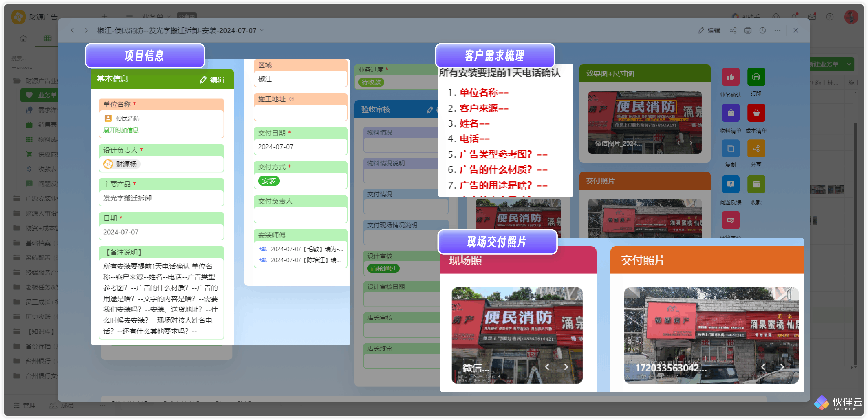Click the pencil icon on 验收审核 header

click(x=430, y=110)
